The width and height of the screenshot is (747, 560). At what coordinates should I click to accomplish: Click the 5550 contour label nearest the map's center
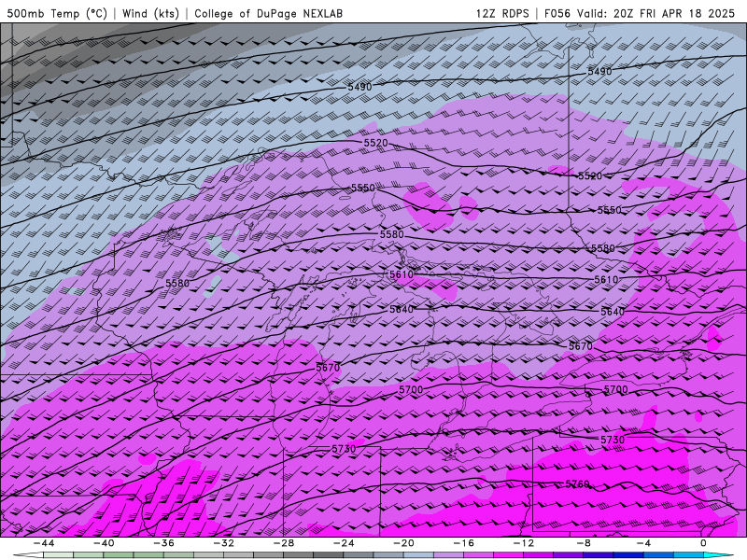[363, 189]
